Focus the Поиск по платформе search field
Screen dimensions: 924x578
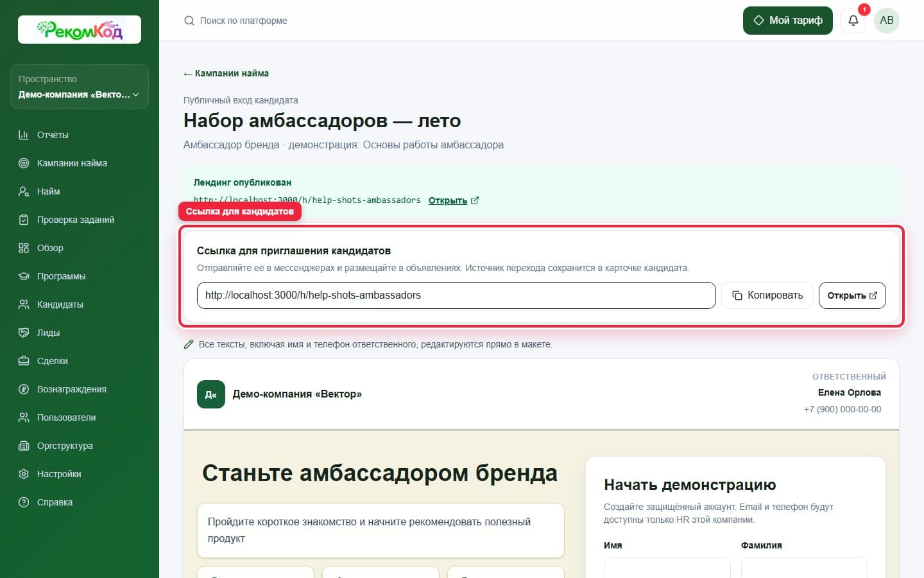[x=243, y=21]
